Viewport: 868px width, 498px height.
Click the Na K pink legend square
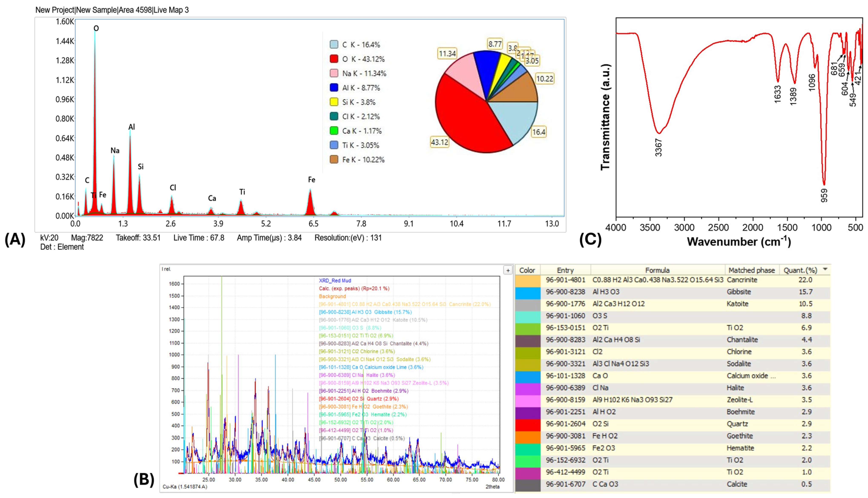point(334,73)
